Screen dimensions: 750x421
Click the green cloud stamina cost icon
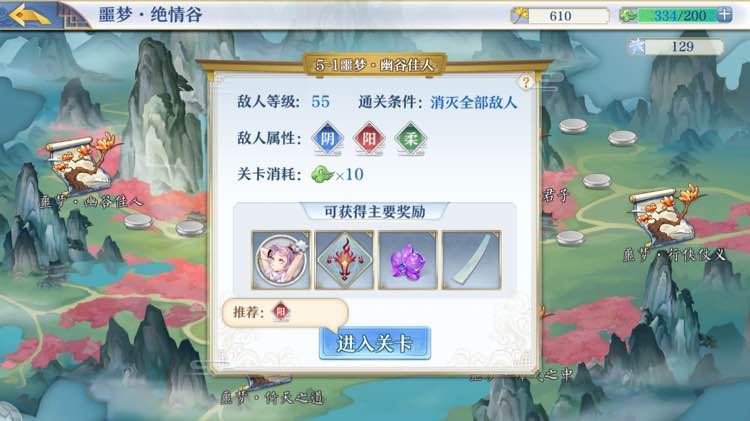(x=322, y=174)
